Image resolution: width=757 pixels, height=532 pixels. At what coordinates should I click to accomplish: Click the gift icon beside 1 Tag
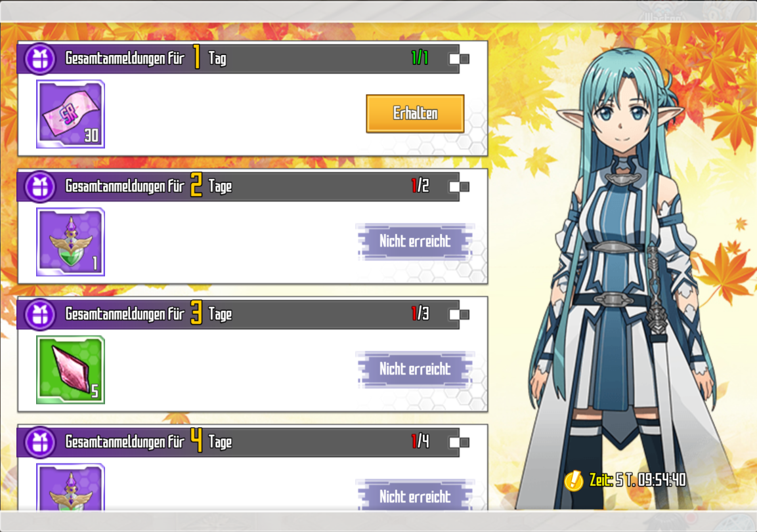(x=40, y=59)
